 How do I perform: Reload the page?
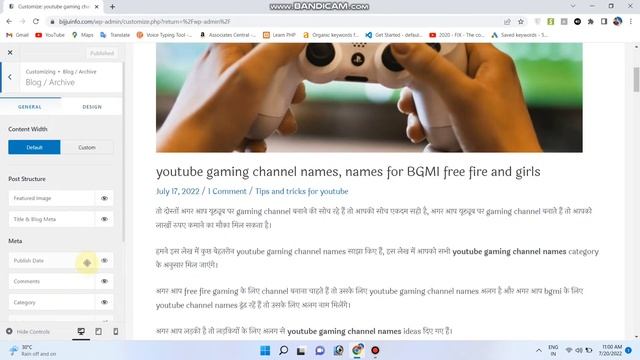pyautogui.click(x=36, y=22)
